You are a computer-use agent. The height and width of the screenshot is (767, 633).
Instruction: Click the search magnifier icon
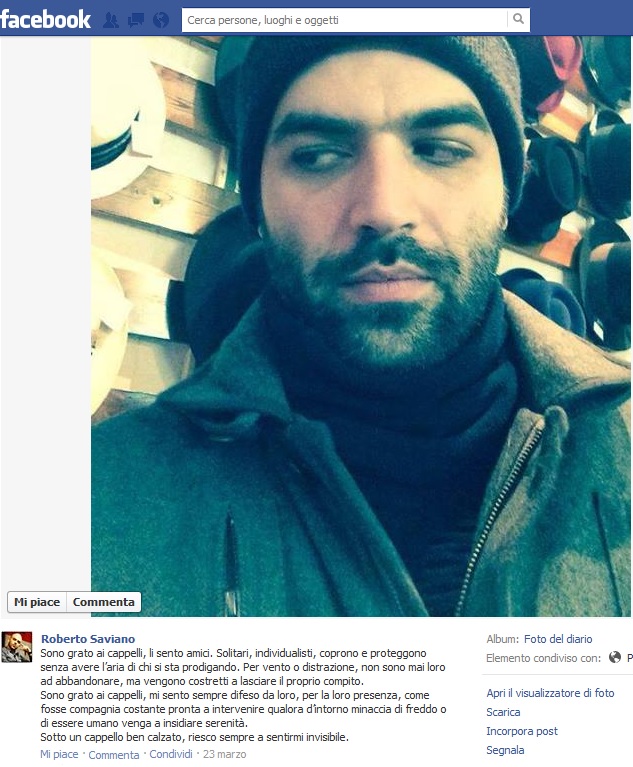click(x=519, y=20)
